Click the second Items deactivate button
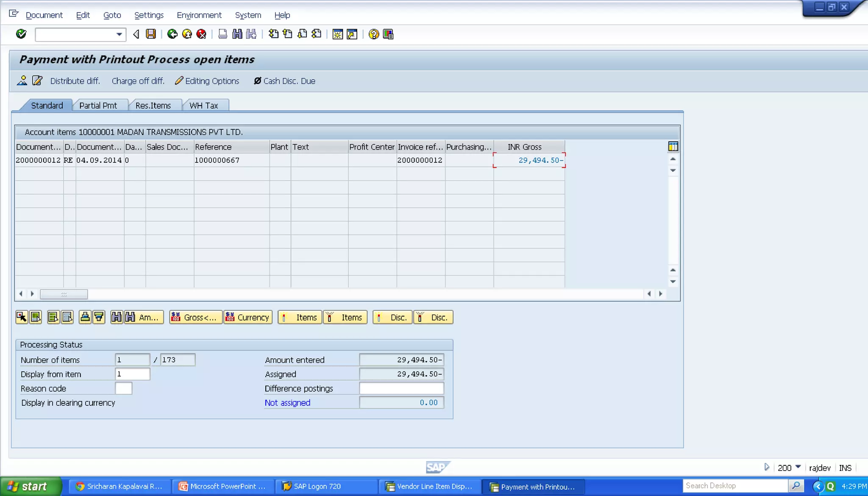868x496 pixels. click(345, 317)
